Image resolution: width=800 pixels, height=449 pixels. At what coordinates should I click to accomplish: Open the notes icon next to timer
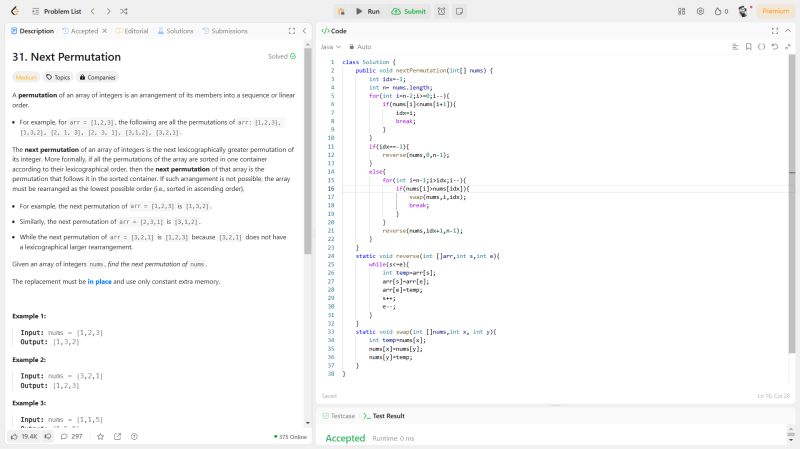point(459,11)
